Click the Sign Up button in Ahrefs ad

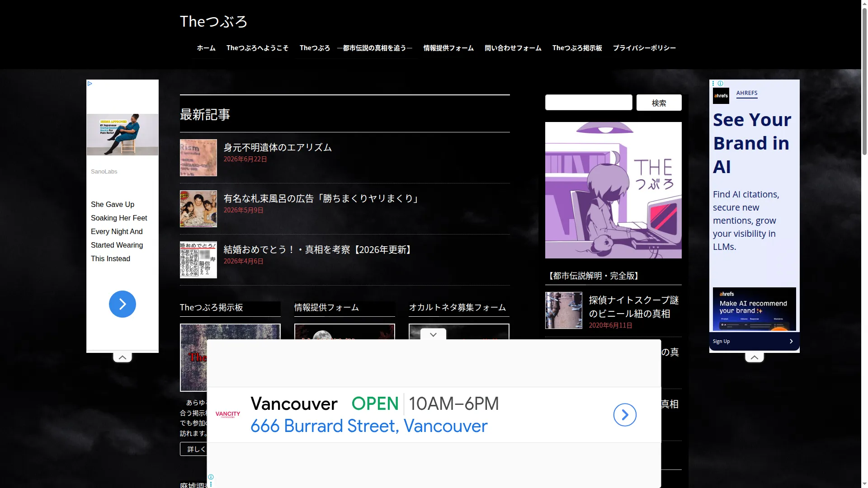click(x=755, y=342)
